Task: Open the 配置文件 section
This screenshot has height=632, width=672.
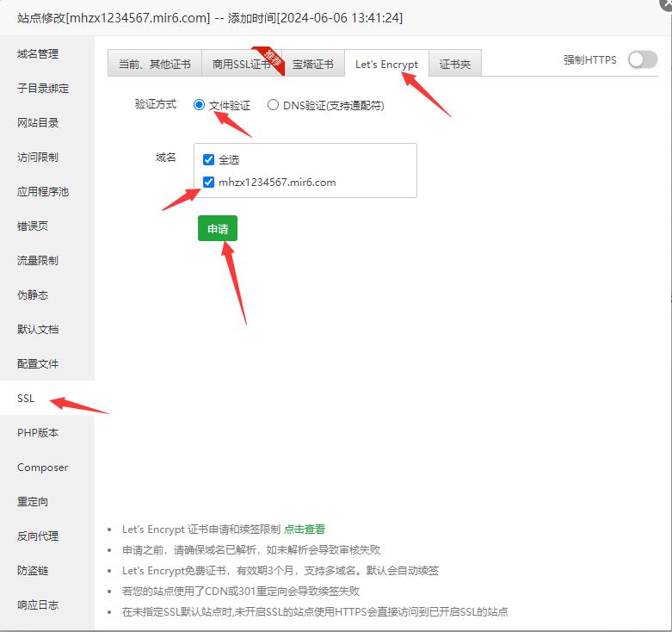Action: click(38, 364)
